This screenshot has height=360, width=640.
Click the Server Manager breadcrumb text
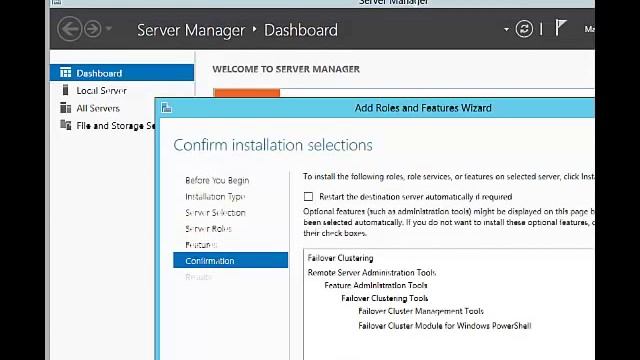(x=191, y=30)
